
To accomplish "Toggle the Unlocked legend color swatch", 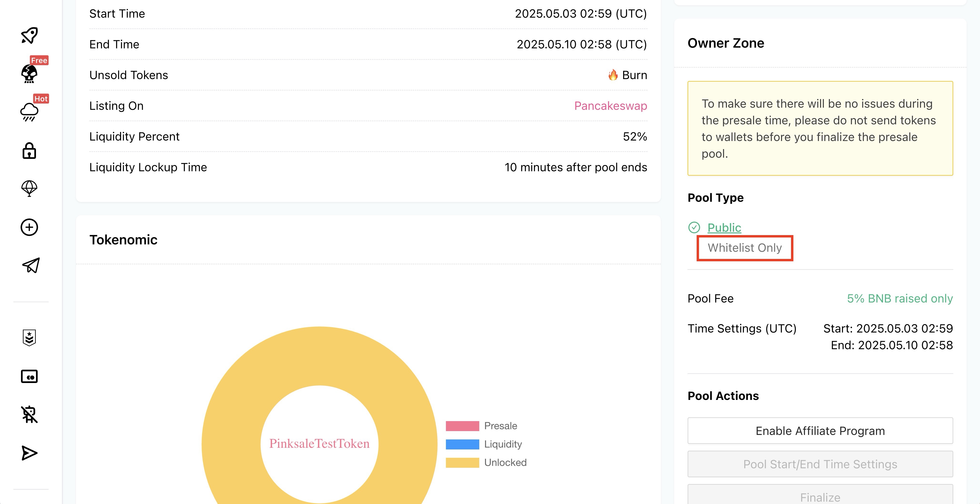I will 462,463.
